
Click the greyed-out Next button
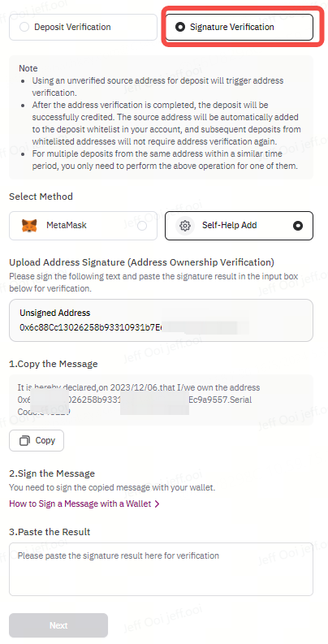coord(58,625)
